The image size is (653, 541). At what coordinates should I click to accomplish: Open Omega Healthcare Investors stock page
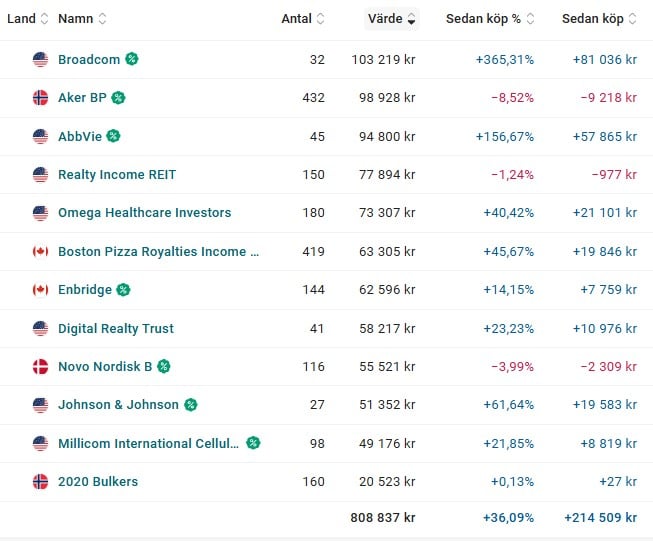(x=144, y=213)
